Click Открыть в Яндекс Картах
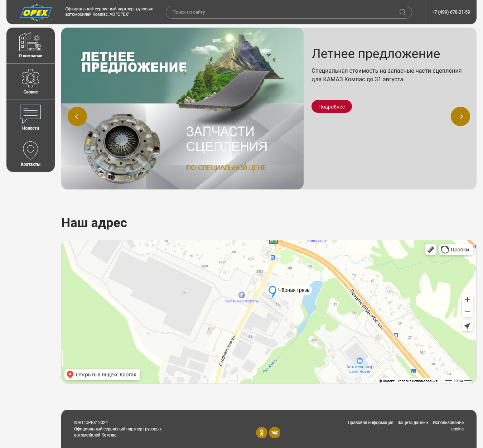This screenshot has height=448, width=483. tap(102, 375)
